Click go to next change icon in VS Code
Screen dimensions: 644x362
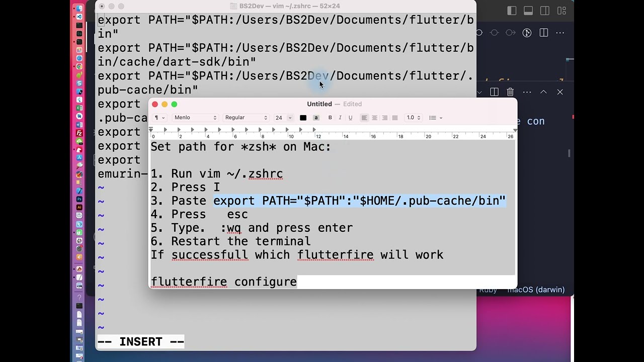point(511,33)
